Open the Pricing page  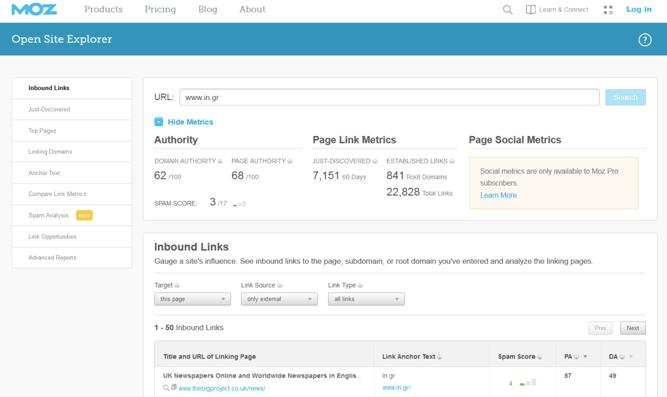tap(160, 9)
